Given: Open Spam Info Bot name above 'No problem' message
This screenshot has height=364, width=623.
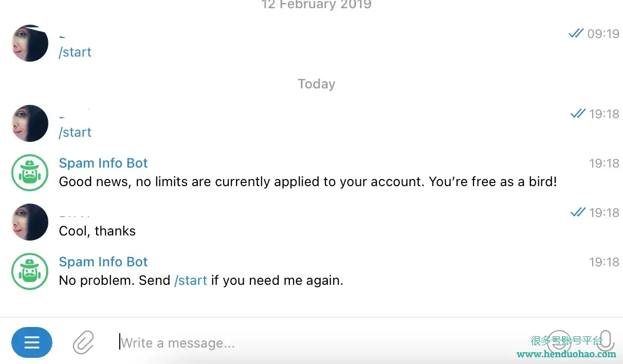Looking at the screenshot, I should (x=103, y=262).
